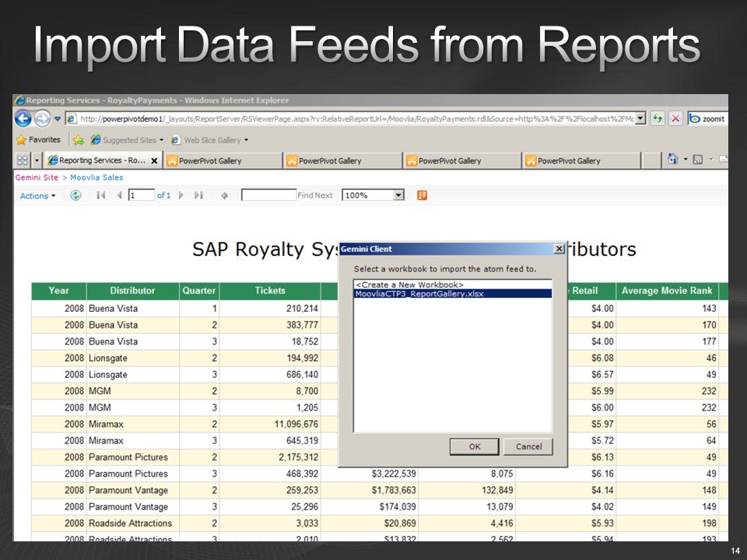
Task: Select <Create a New Workbook> list entry
Action: pyautogui.click(x=453, y=285)
